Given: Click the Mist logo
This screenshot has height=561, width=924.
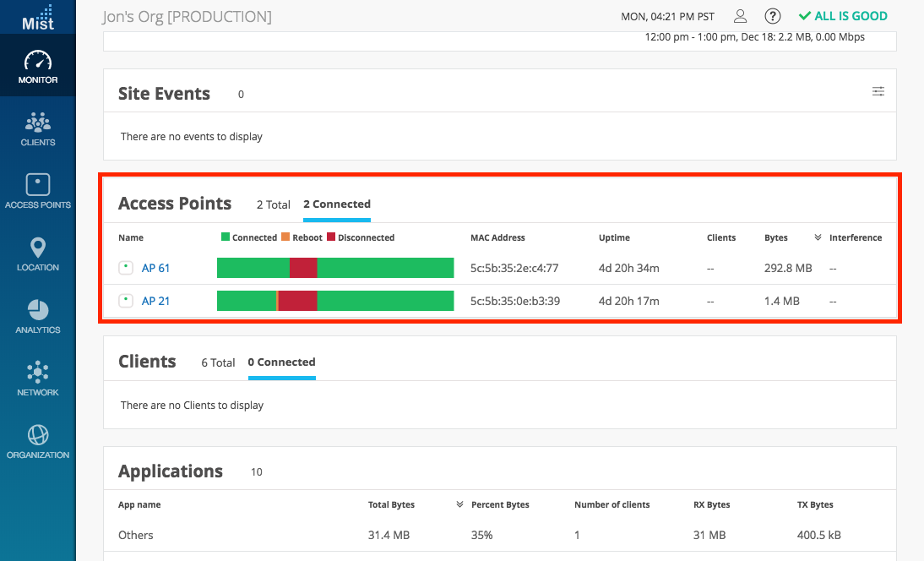Looking at the screenshot, I should (38, 17).
